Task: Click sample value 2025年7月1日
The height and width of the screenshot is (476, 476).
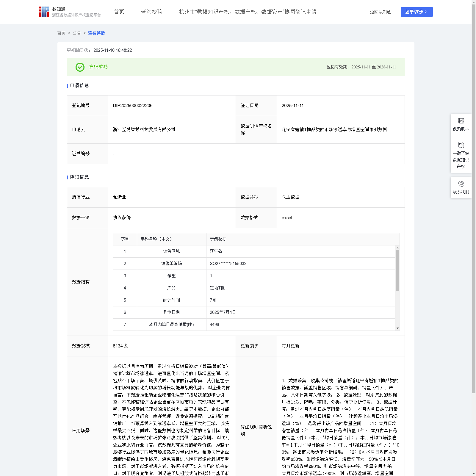Action: (x=223, y=312)
